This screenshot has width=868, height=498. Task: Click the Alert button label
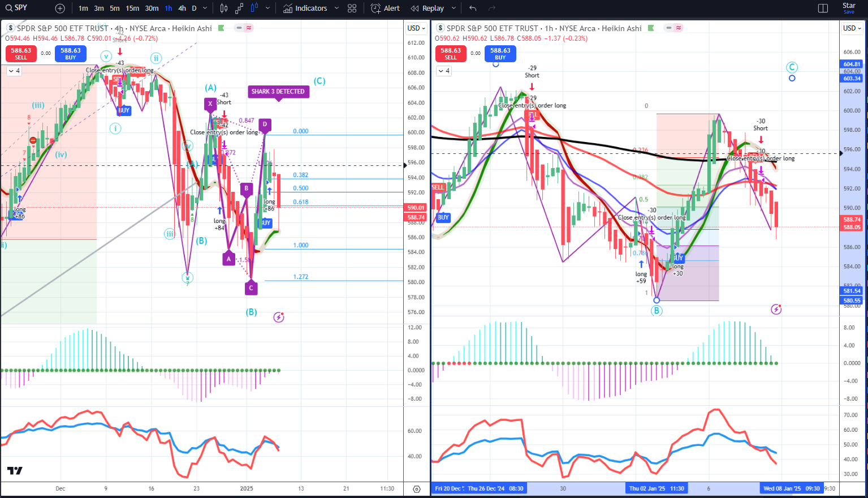point(392,8)
